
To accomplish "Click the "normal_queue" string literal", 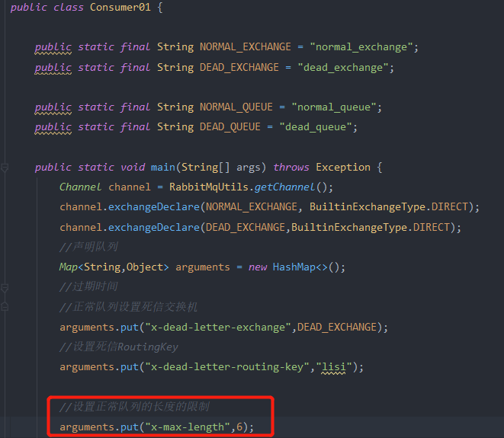I will (x=334, y=107).
